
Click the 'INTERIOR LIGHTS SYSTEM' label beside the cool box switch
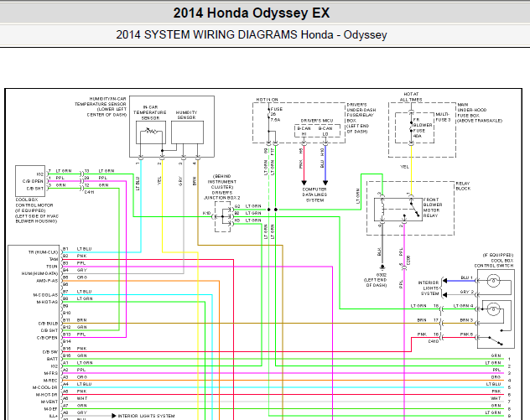(429, 288)
